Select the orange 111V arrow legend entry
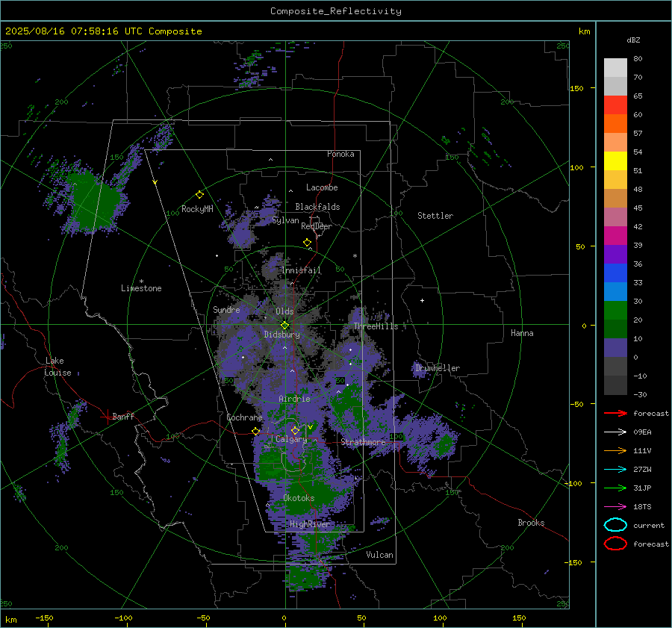The width and height of the screenshot is (672, 628). coord(615,450)
